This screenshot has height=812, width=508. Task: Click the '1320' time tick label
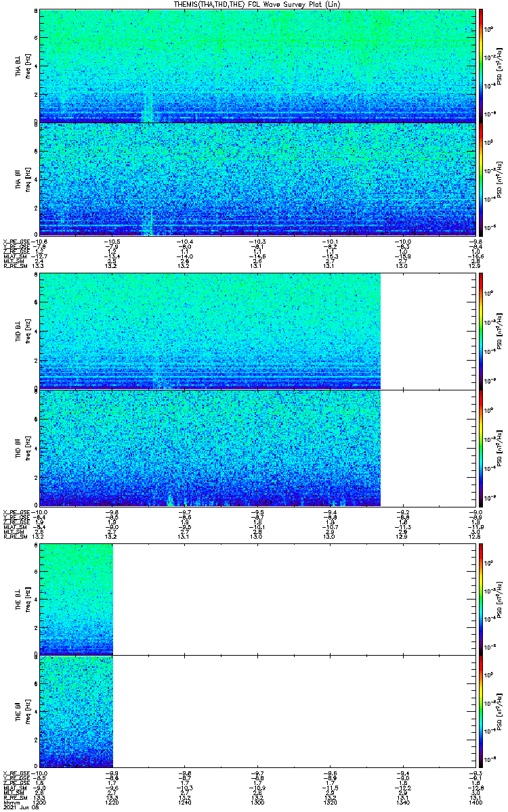coord(329,802)
